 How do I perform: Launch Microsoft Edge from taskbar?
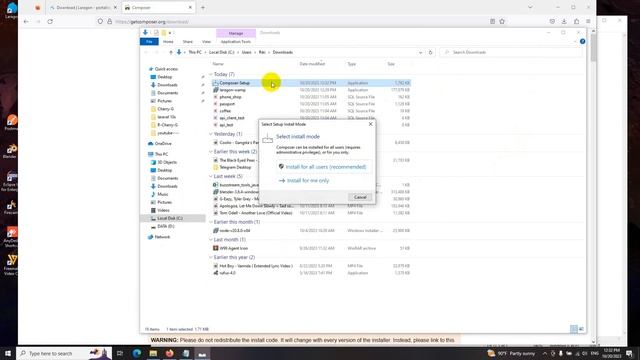click(x=137, y=353)
